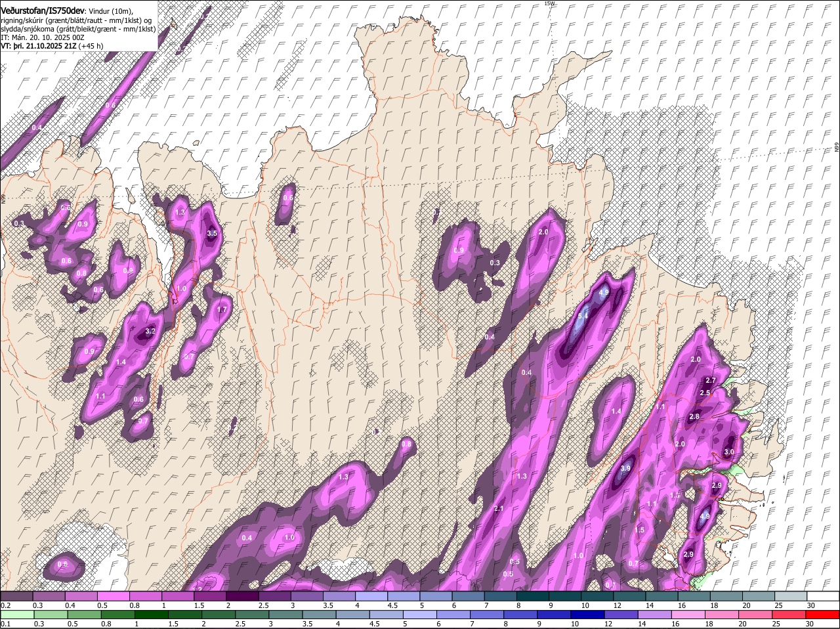Click upper legend swatch between 2 and 2.5
840x629 pixels.
coord(242,596)
